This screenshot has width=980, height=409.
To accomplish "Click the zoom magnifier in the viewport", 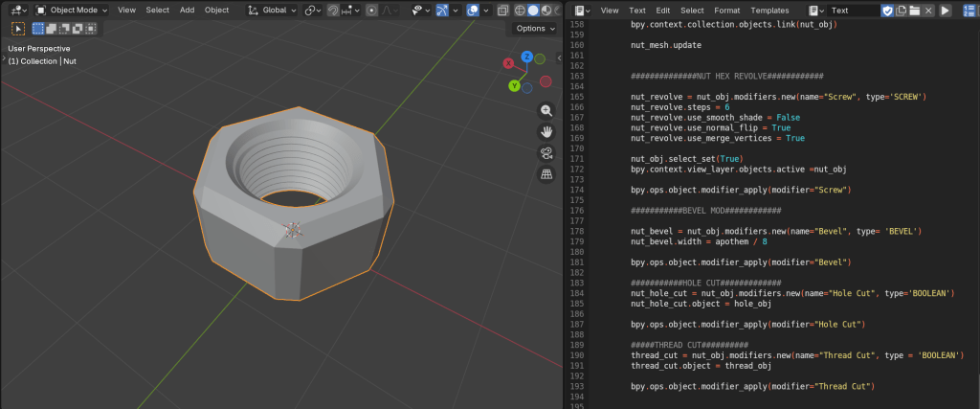I will 546,111.
